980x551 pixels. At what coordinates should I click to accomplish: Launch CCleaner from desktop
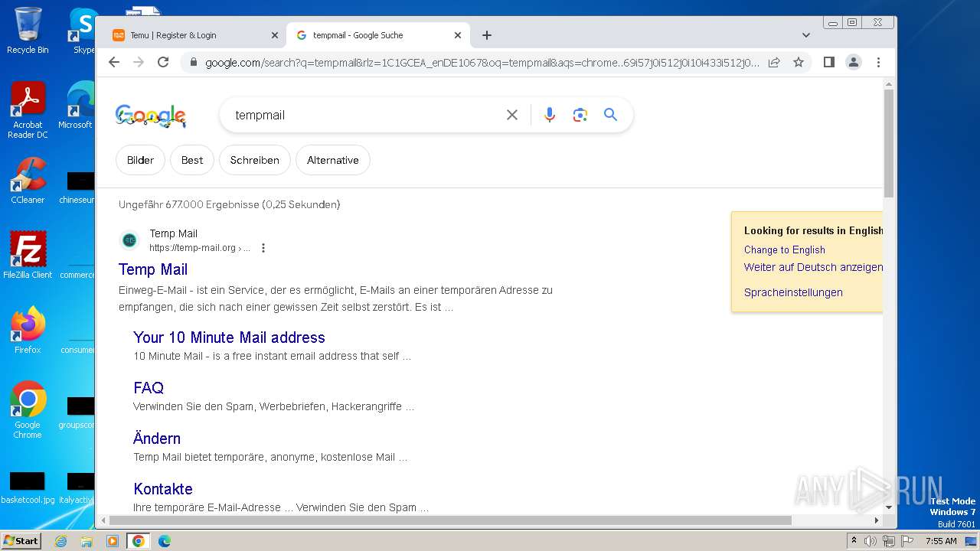click(x=28, y=181)
